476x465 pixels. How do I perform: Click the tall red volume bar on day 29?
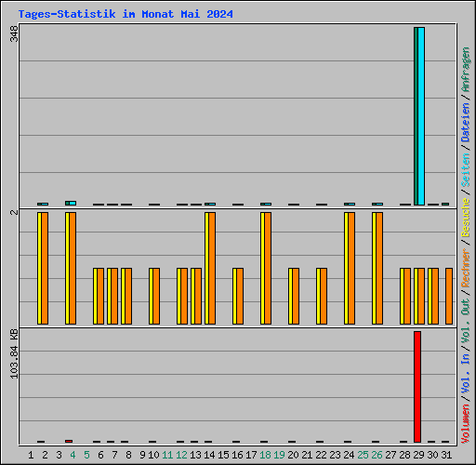(x=417, y=387)
